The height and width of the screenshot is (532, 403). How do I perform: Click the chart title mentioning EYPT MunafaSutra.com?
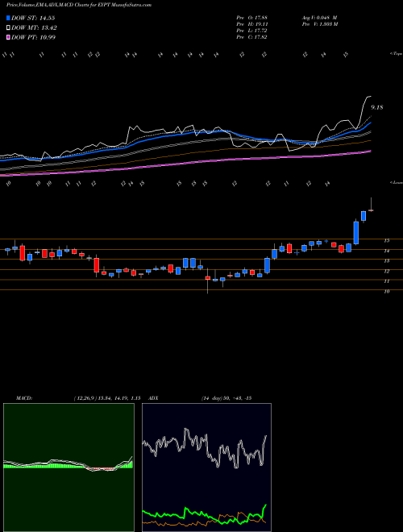79,5
